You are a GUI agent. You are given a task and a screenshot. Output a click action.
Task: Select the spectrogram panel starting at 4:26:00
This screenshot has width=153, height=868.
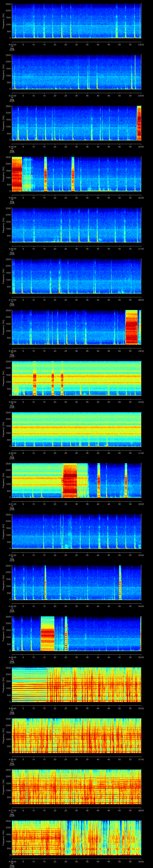pos(76,225)
